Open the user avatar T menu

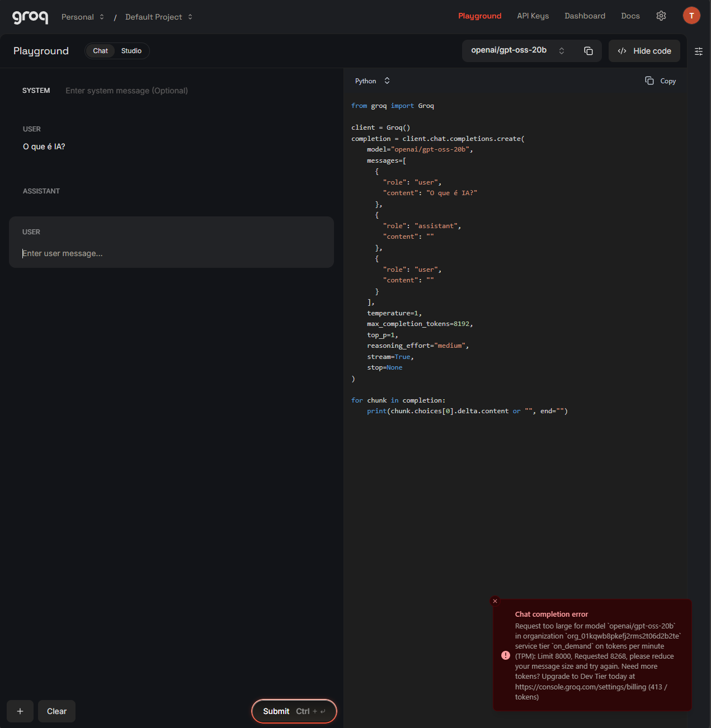pos(691,16)
